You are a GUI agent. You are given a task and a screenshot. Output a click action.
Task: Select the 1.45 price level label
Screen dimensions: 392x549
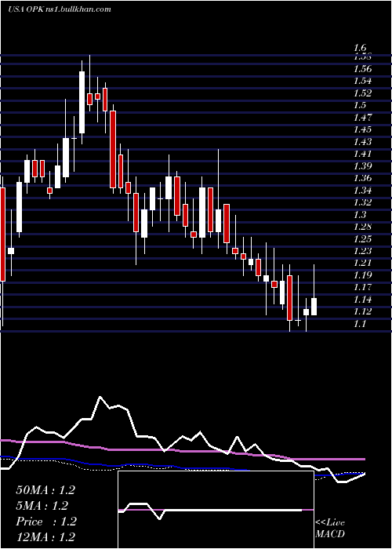[x=363, y=129]
